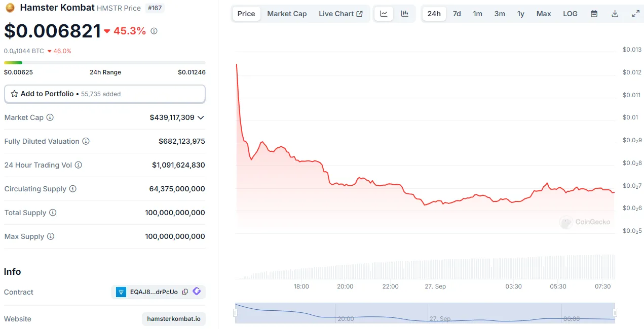This screenshot has width=644, height=329.
Task: Click the TON network badge icon
Action: [x=121, y=292]
